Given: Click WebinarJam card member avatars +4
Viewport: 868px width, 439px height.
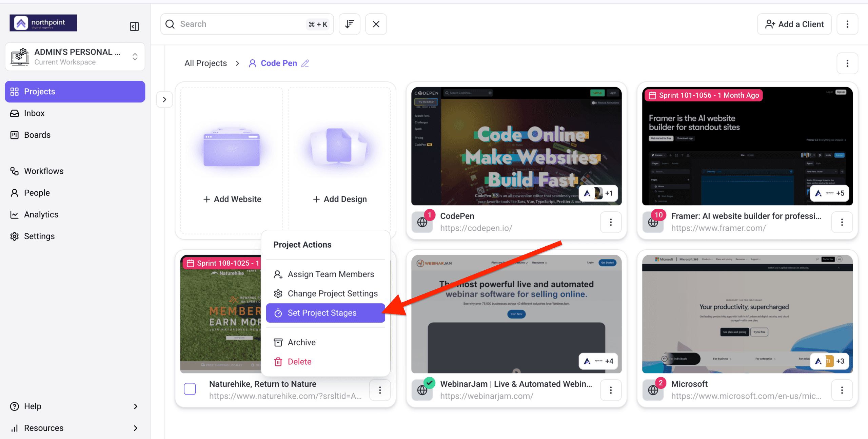Looking at the screenshot, I should pos(598,361).
